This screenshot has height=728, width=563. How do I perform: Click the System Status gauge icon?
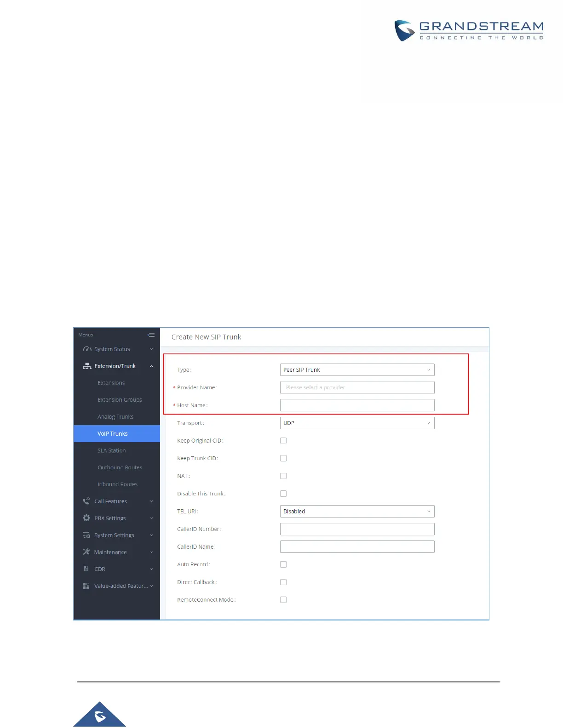tap(86, 349)
